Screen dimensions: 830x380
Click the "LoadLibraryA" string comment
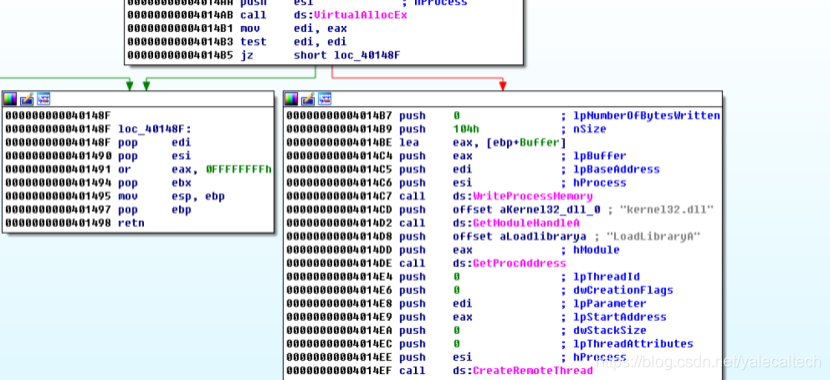[x=654, y=236]
